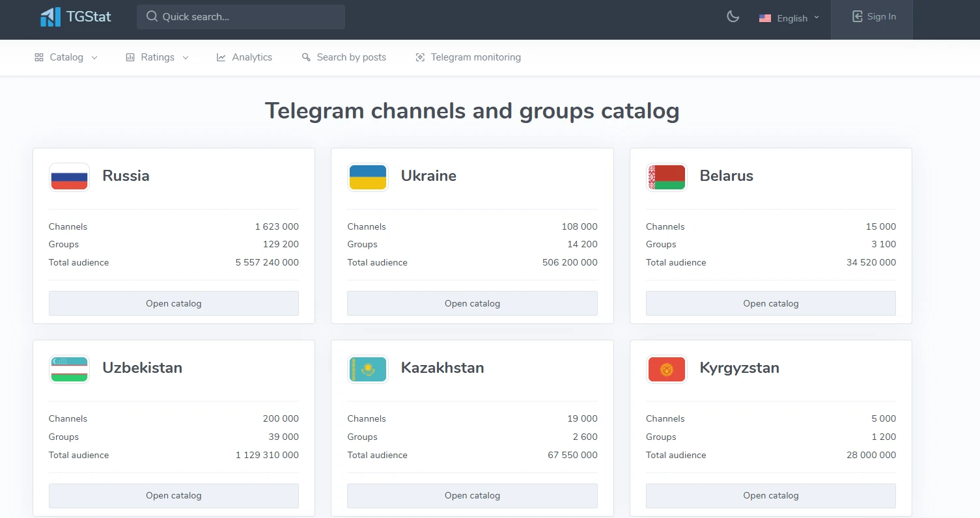Click the Sign In door icon

(858, 16)
